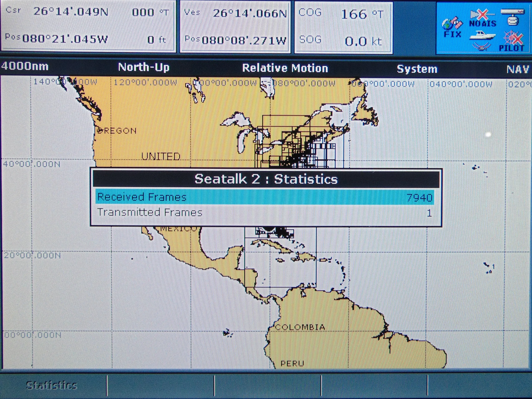
Task: Click the North-Up orientation label
Action: (x=144, y=67)
